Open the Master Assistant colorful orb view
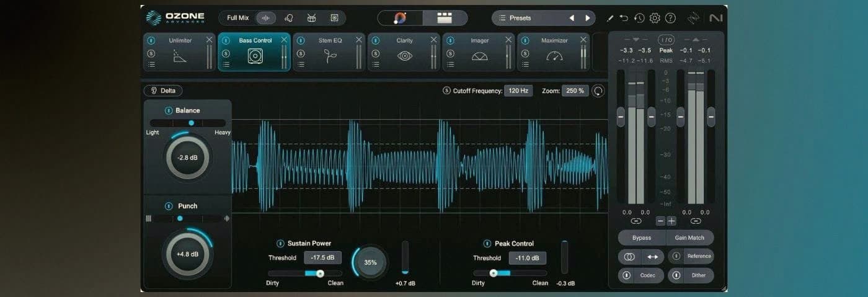The height and width of the screenshot is (297, 868). [400, 18]
